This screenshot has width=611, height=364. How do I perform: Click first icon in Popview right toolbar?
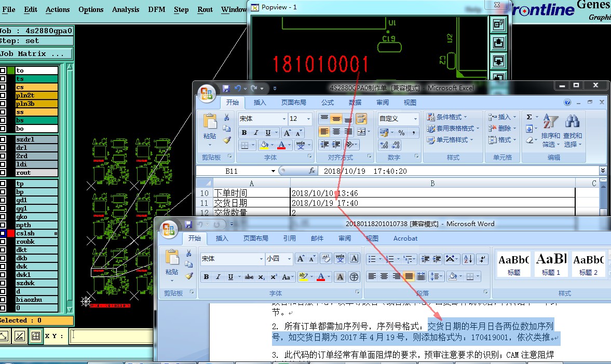click(x=498, y=25)
